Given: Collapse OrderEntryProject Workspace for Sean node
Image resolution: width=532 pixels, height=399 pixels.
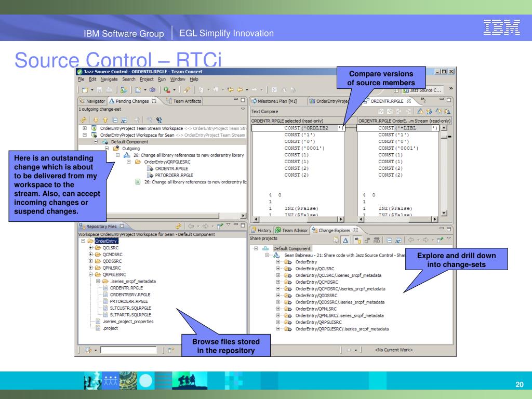Looking at the screenshot, I should point(85,135).
